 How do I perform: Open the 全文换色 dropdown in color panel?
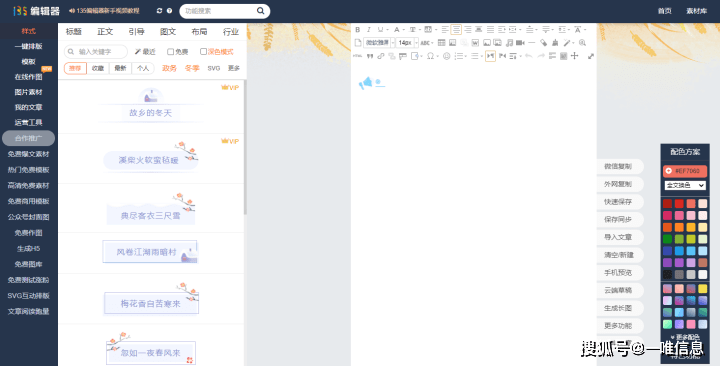[x=685, y=186]
